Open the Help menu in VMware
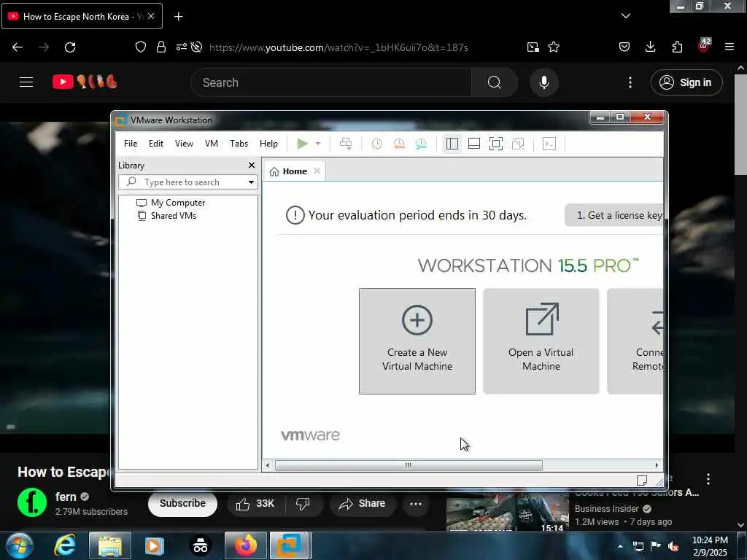Screen dimensions: 747x560 268,144
